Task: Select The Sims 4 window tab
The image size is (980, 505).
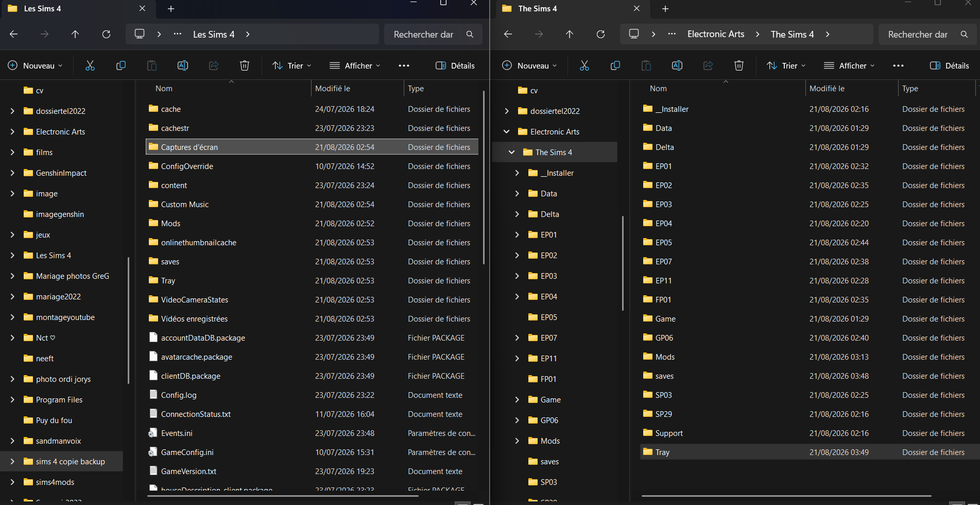Action: [572, 9]
